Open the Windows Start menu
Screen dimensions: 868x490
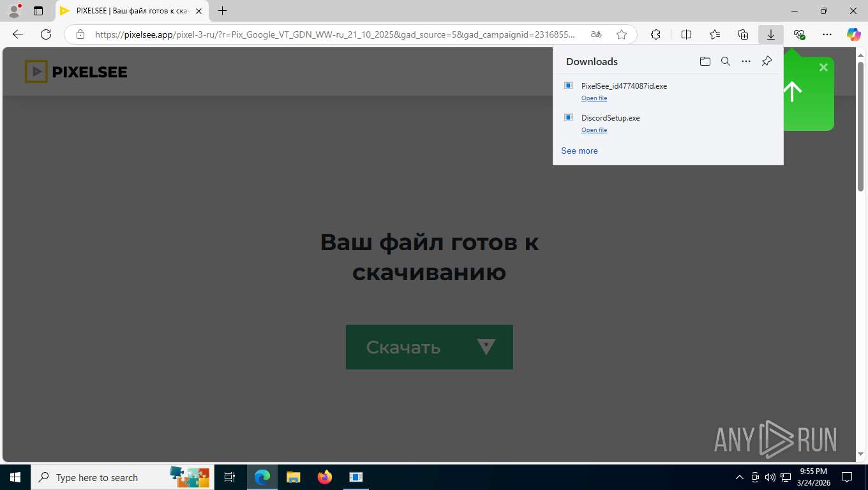click(x=15, y=477)
